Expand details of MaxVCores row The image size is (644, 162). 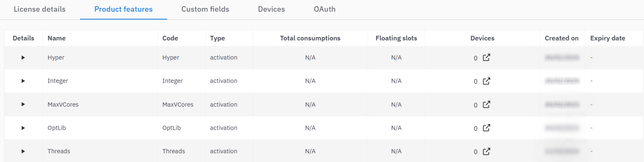(23, 105)
